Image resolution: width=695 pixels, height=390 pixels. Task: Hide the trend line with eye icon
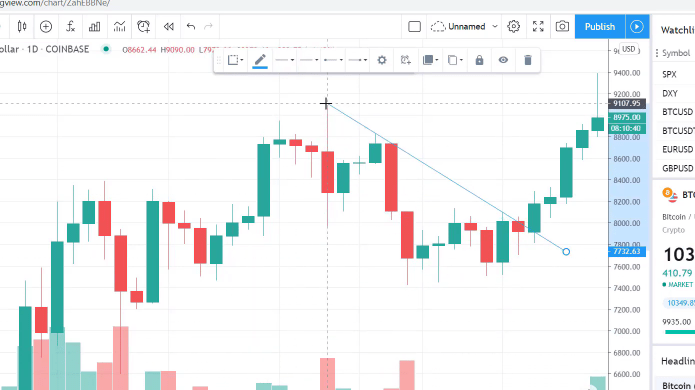tap(503, 60)
